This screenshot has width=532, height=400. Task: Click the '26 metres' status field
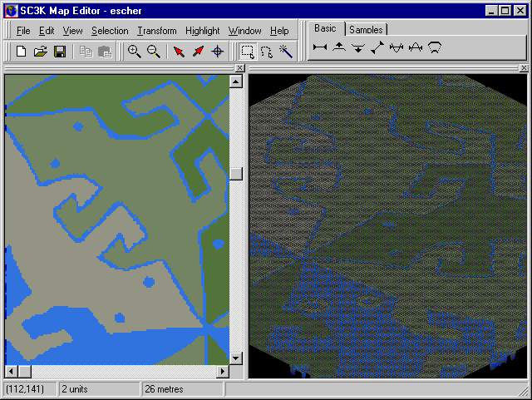click(x=183, y=389)
